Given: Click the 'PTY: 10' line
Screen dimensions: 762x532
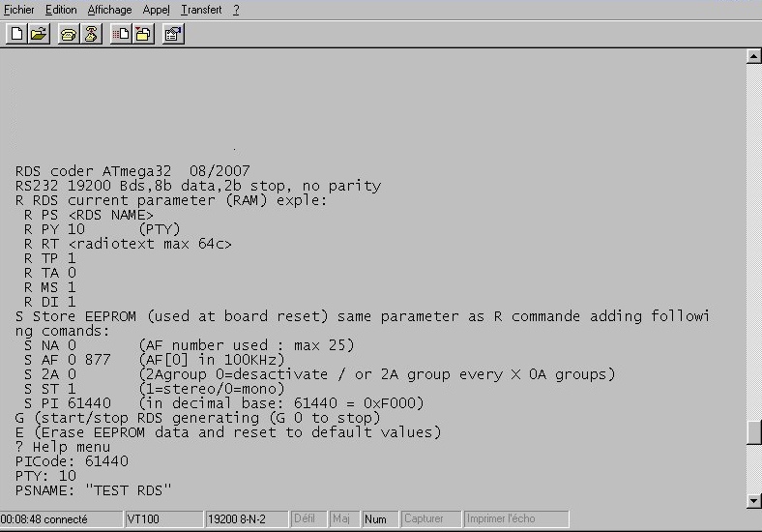Looking at the screenshot, I should tap(45, 476).
